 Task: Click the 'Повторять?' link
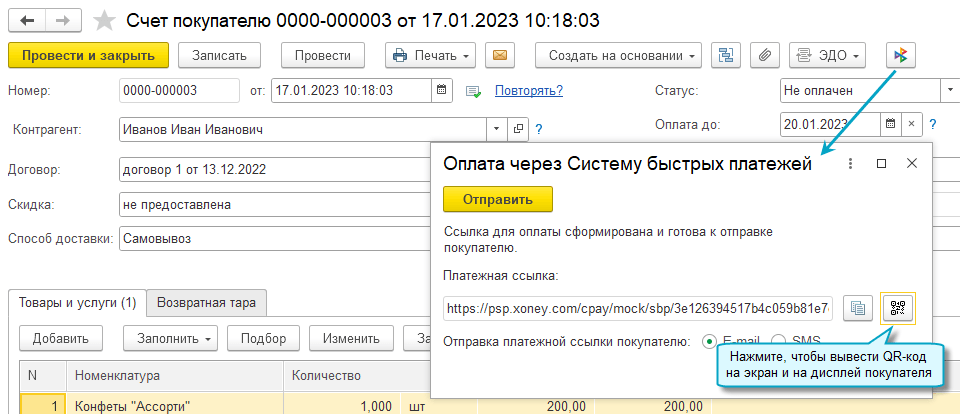tap(529, 91)
